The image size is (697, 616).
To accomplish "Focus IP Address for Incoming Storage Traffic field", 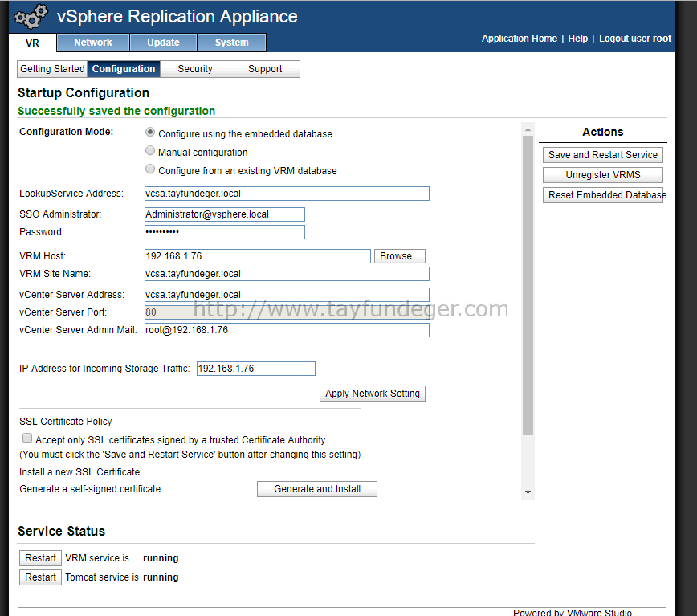I will tap(256, 369).
